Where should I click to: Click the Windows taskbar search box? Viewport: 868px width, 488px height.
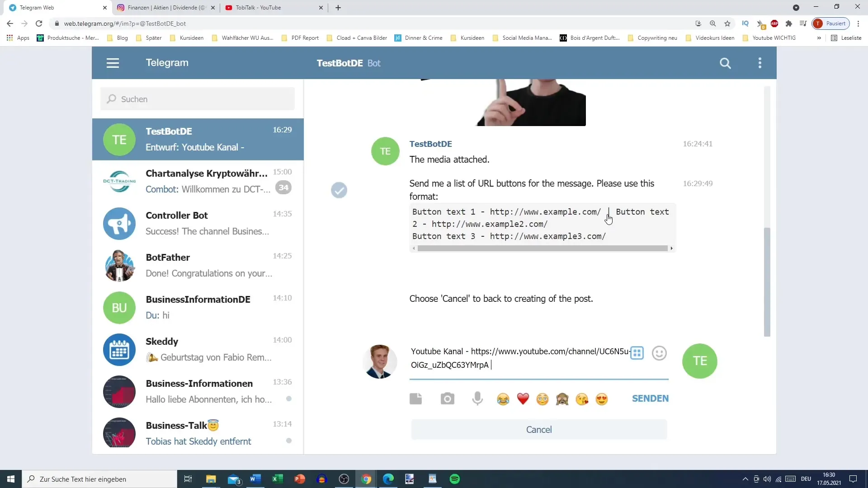click(x=99, y=479)
